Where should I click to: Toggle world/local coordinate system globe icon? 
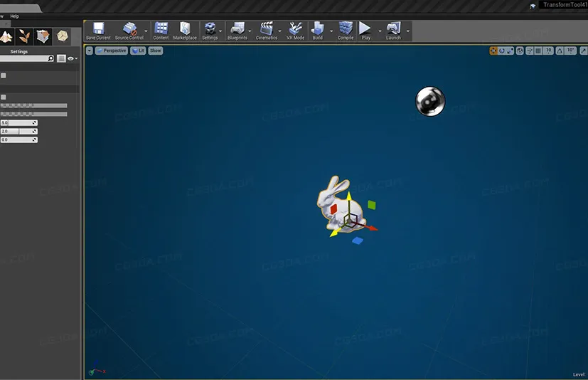click(x=520, y=51)
